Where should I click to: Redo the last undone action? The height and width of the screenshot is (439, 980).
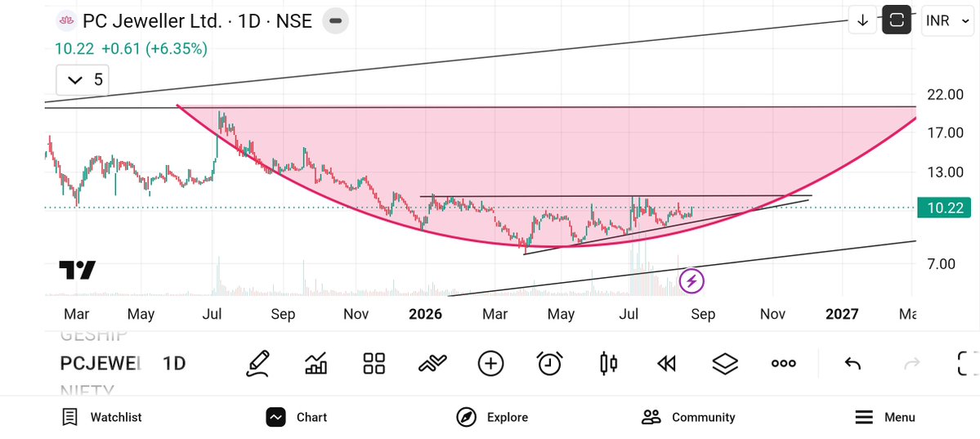[x=912, y=363]
